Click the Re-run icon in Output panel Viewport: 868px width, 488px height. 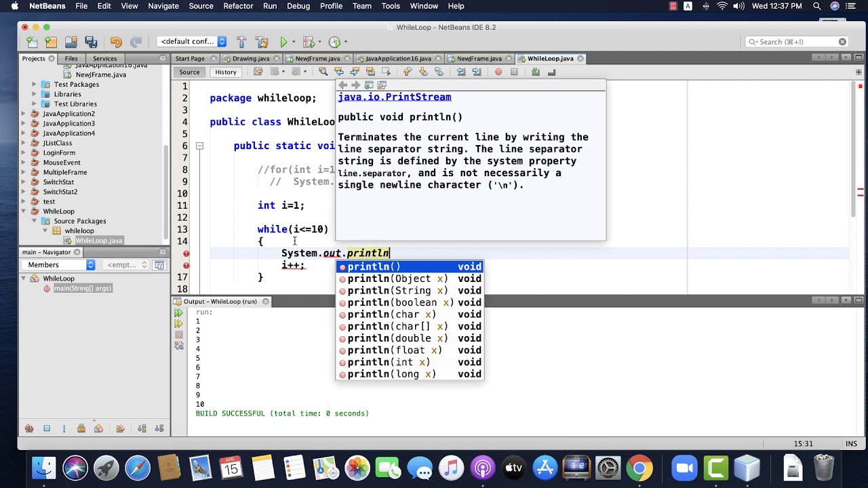[x=178, y=313]
